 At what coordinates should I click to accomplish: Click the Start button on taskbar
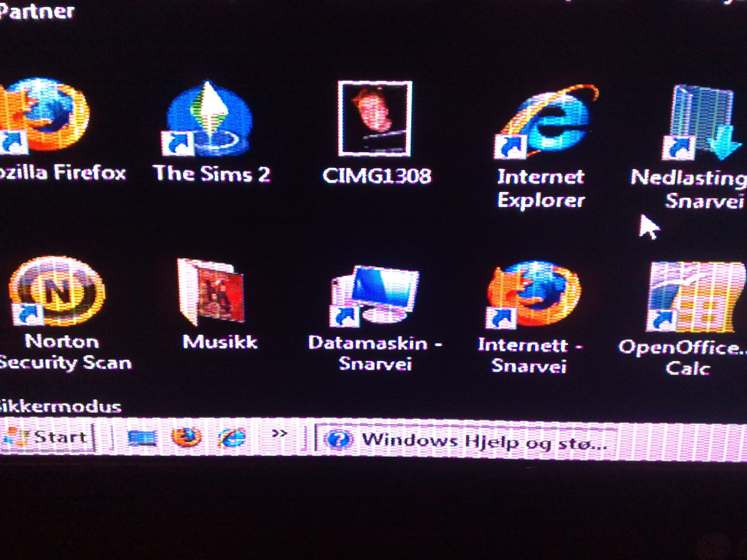(x=48, y=438)
